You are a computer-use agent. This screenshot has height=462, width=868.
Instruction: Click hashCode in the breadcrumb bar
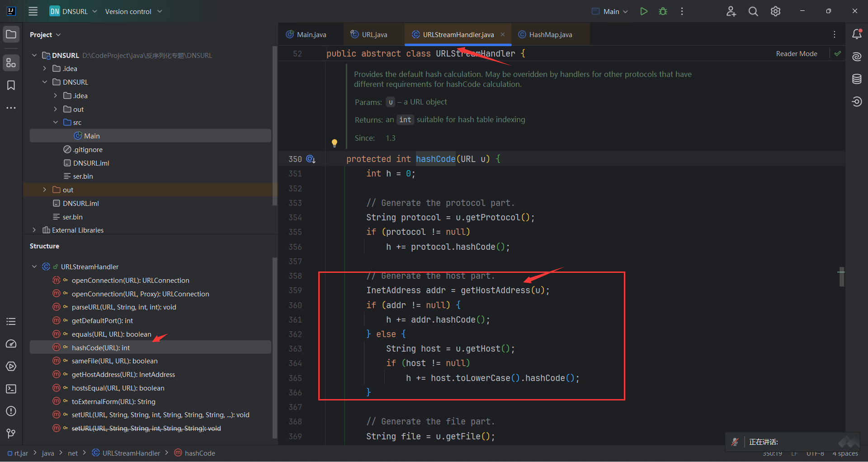point(195,453)
